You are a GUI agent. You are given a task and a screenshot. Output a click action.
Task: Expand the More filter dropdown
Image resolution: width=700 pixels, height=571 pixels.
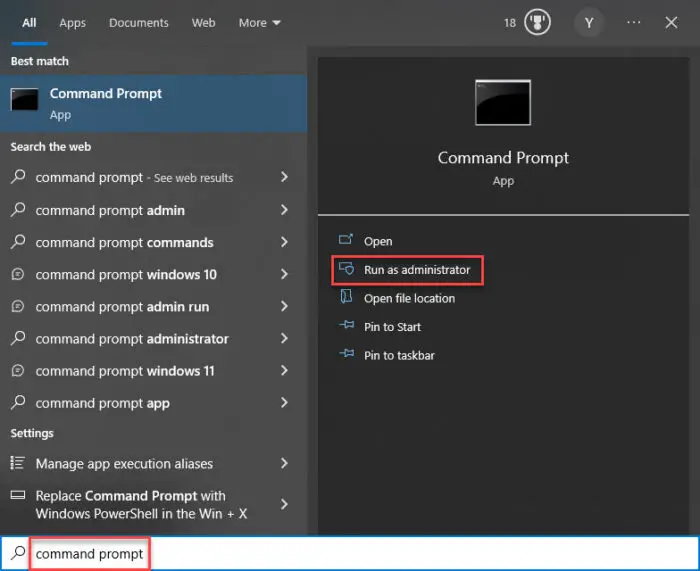(x=260, y=23)
